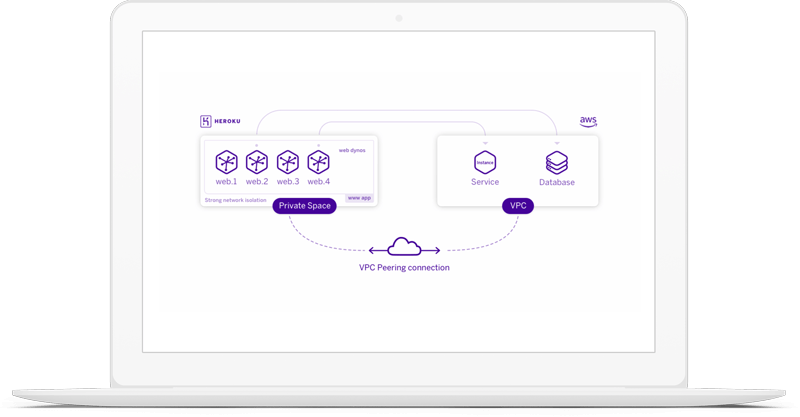Image resolution: width=800 pixels, height=417 pixels.
Task: Select the web.2 dyno hexagon icon
Action: (257, 162)
